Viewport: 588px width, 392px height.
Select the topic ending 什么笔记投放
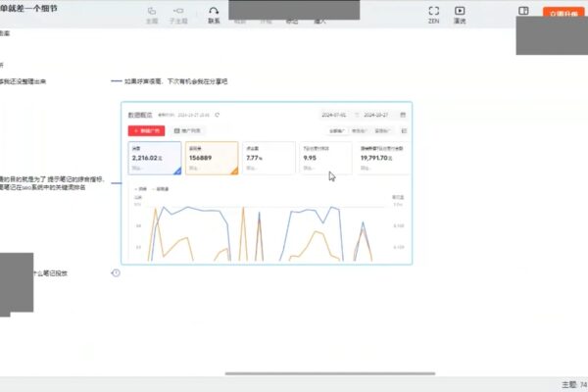click(50, 273)
